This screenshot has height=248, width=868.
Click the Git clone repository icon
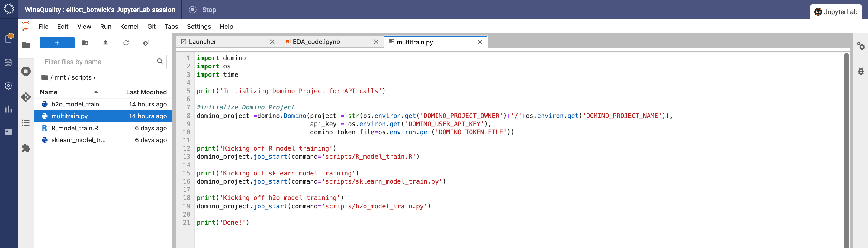coord(146,43)
